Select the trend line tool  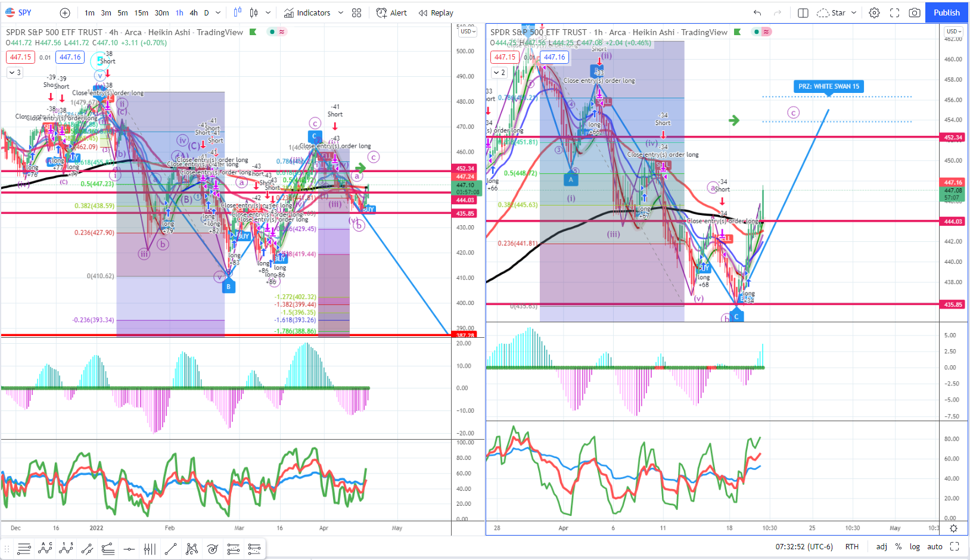point(170,549)
